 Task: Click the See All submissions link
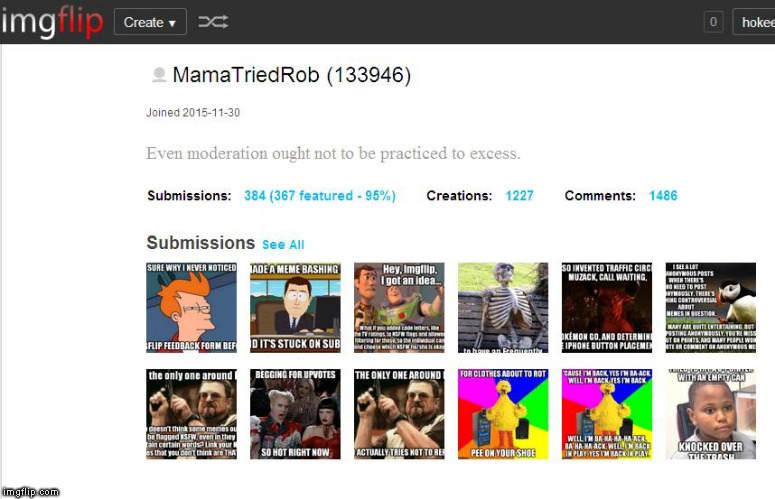coord(283,245)
